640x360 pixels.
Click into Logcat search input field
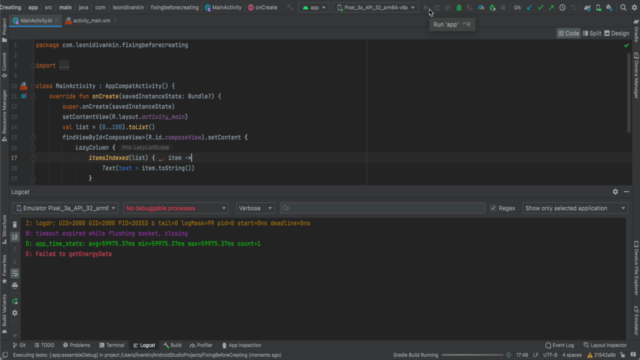[382, 208]
